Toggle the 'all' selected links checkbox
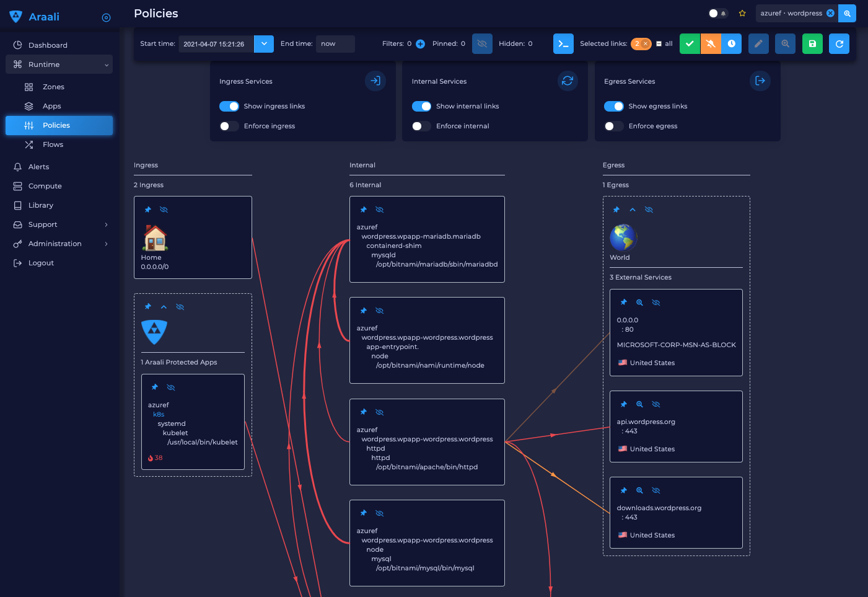Screen dimensions: 868x597 [659, 44]
